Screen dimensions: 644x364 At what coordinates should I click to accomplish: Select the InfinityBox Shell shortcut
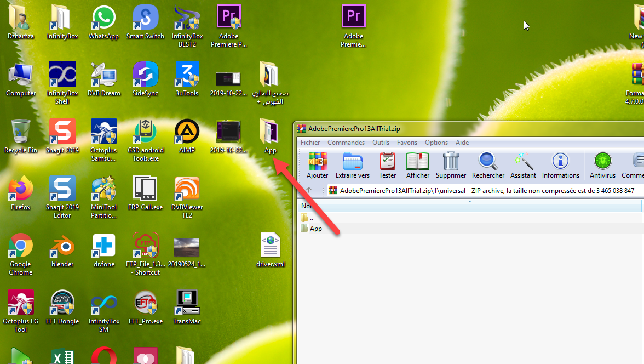(x=62, y=82)
